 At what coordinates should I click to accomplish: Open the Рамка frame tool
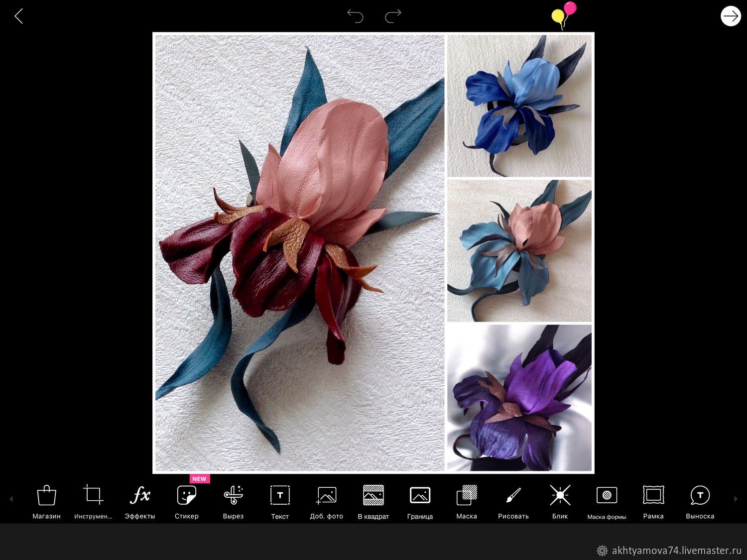[x=653, y=502]
